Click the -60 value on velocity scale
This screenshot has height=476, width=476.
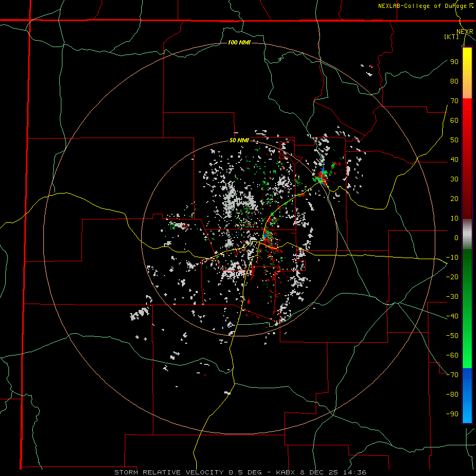click(452, 355)
